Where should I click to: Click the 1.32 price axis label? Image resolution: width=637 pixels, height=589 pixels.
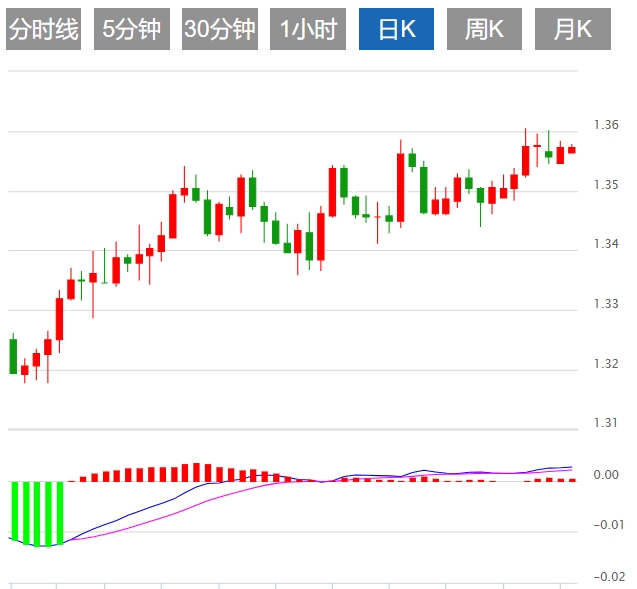[x=606, y=364]
